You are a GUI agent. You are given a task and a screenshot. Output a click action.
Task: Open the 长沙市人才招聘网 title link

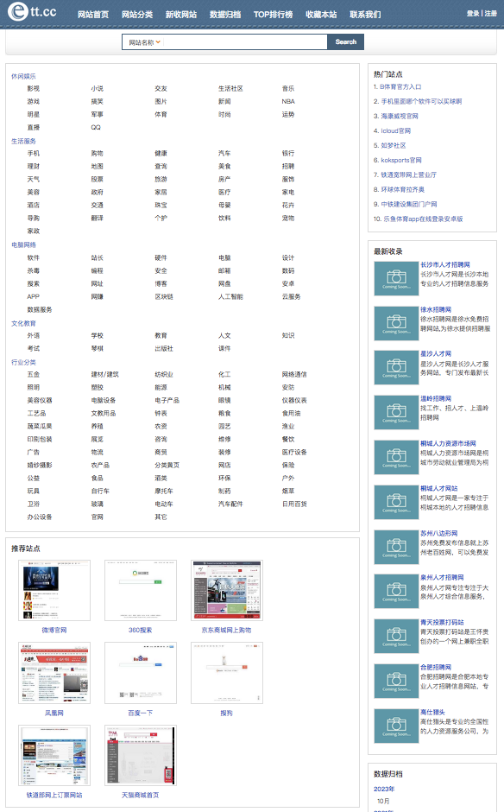[x=445, y=264]
